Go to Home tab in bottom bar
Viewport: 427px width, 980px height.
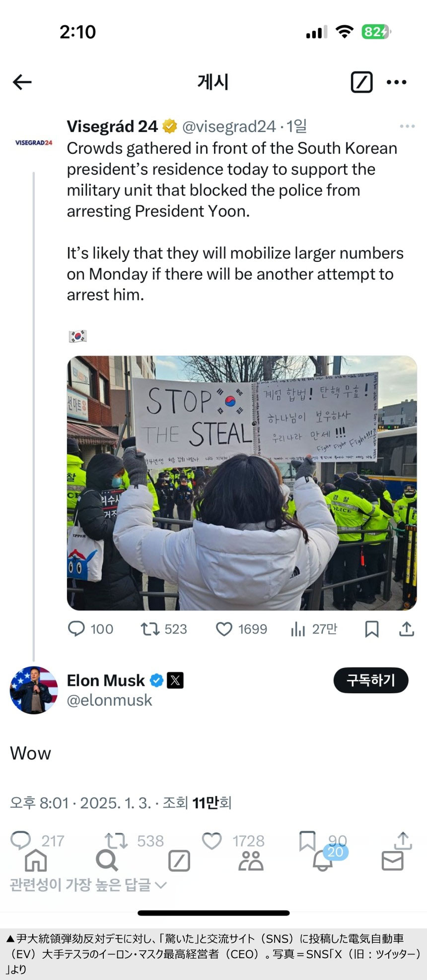coord(36,860)
